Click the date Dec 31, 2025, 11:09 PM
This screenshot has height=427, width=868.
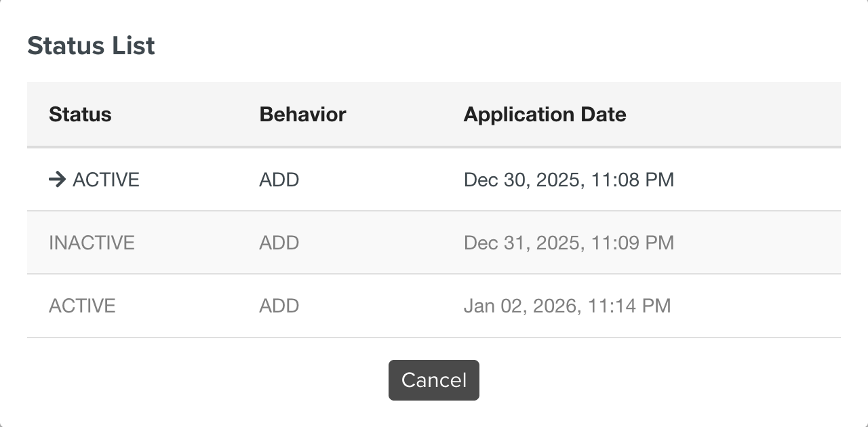tap(569, 243)
